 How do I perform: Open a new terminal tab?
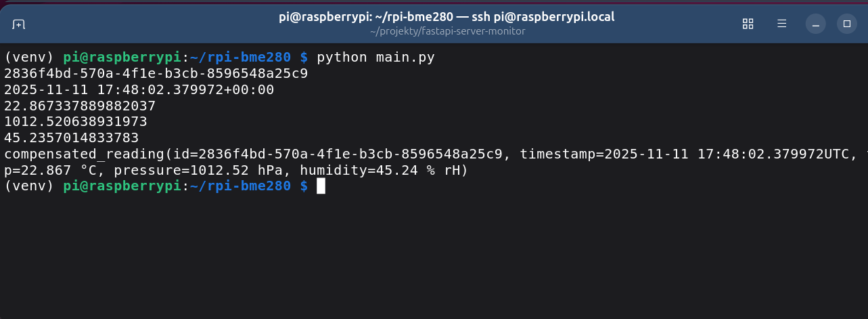(19, 24)
